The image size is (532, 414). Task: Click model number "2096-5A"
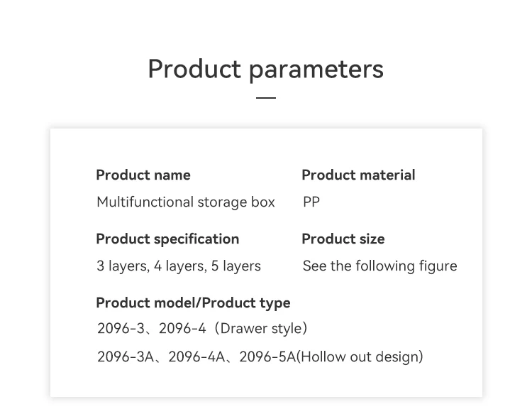pos(267,356)
